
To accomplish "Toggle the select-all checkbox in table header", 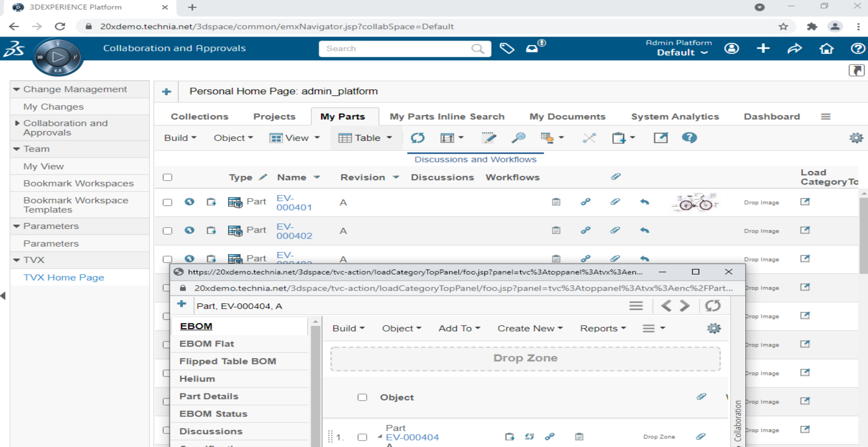I will [167, 177].
